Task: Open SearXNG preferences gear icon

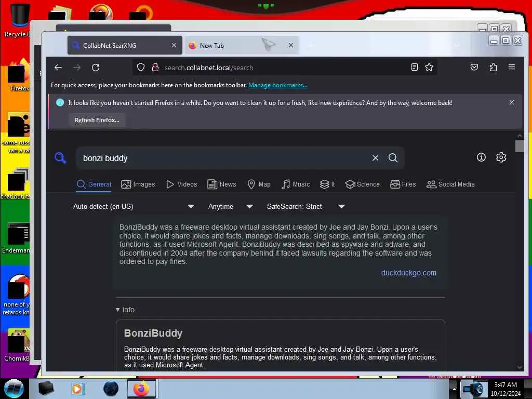Action: (501, 157)
